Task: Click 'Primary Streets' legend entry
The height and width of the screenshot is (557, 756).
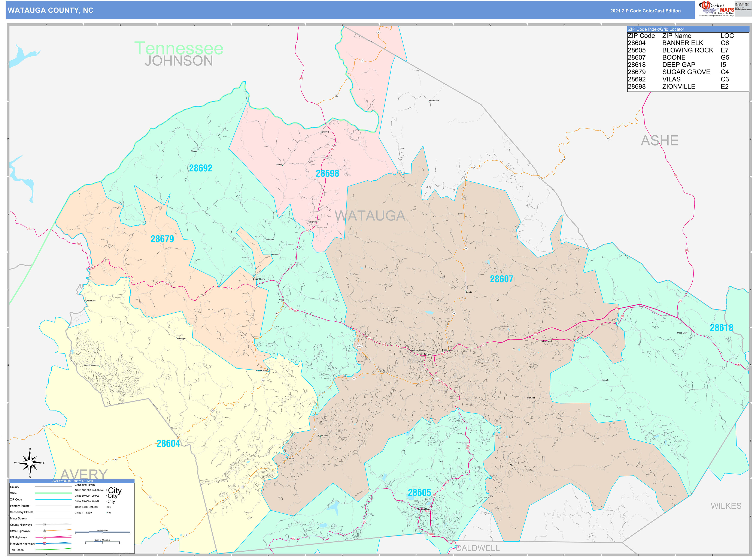Action: 20,506
